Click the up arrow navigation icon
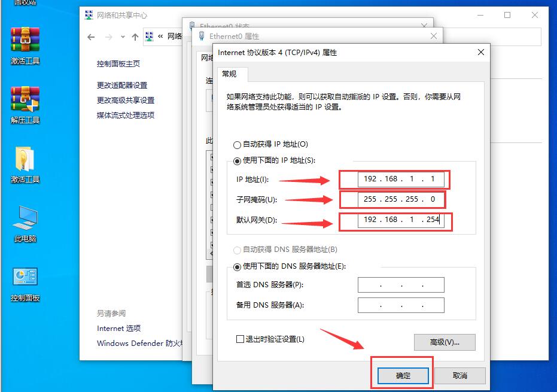The width and height of the screenshot is (557, 392). (135, 37)
